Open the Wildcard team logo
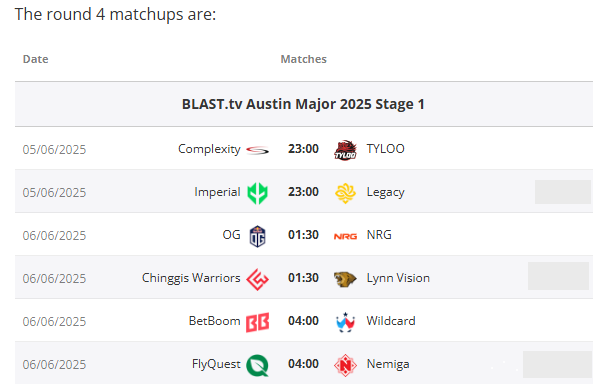The height and width of the screenshot is (387, 595). 345,322
